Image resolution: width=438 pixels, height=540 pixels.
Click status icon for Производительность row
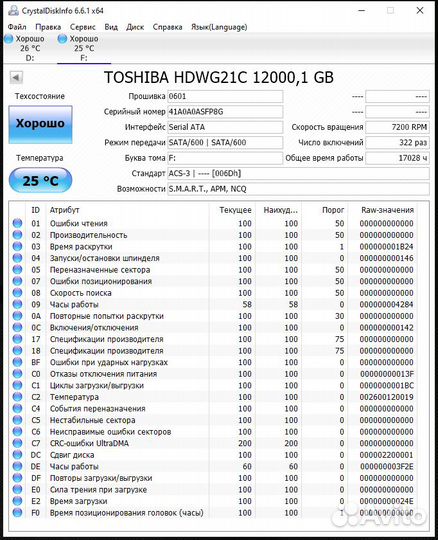pos(17,235)
